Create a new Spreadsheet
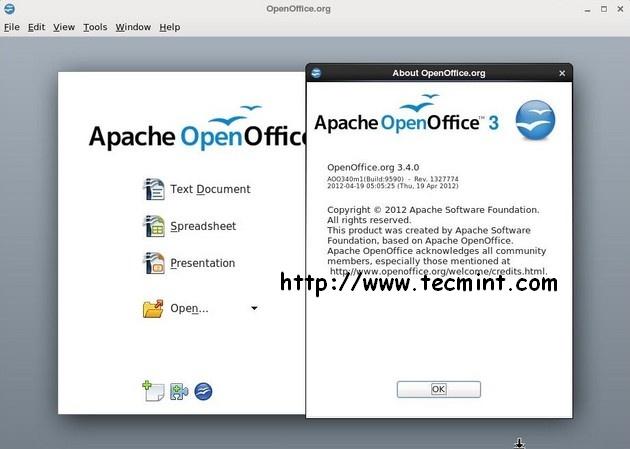This screenshot has width=630, height=449. (203, 226)
